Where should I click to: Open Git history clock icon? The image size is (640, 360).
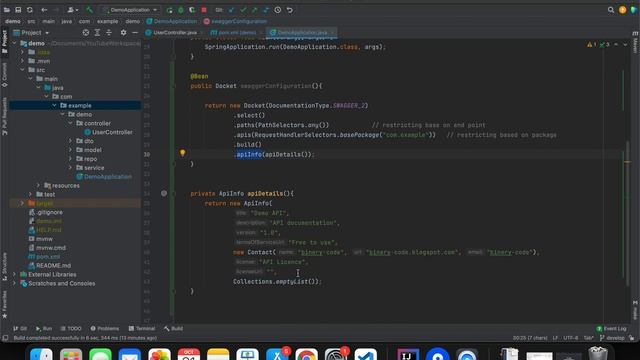click(278, 10)
